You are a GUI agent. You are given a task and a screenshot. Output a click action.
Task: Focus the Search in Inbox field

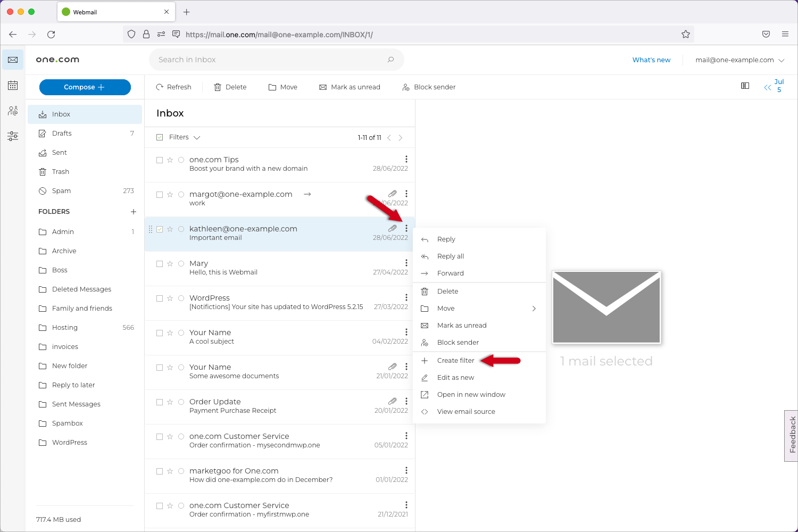[x=271, y=60]
